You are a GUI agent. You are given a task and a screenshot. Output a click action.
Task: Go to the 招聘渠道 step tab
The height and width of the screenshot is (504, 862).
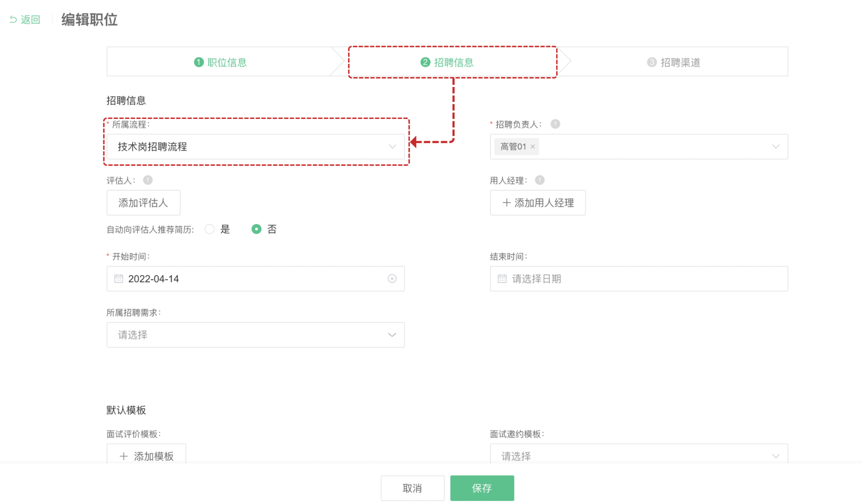point(674,62)
